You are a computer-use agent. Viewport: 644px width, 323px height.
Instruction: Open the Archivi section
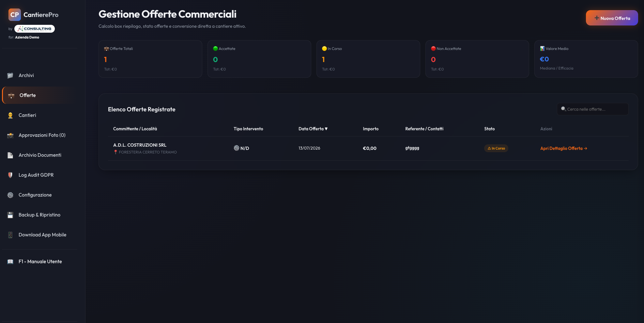coord(40,75)
